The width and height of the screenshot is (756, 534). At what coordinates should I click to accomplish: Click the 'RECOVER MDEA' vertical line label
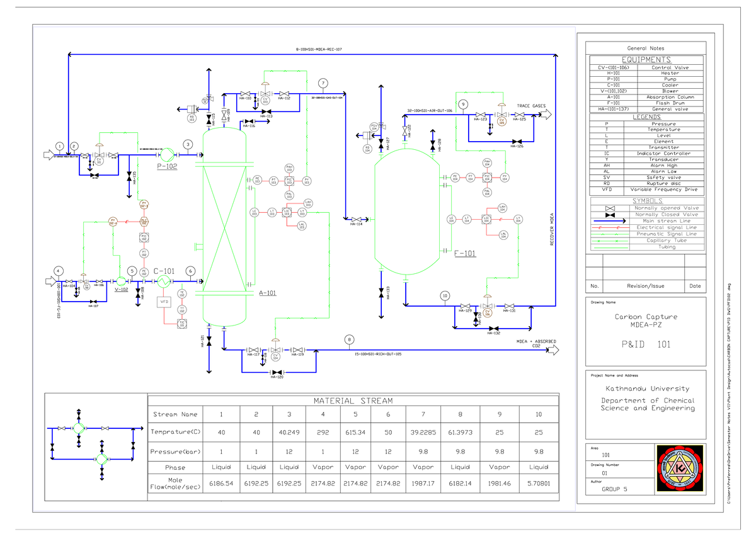coord(553,229)
